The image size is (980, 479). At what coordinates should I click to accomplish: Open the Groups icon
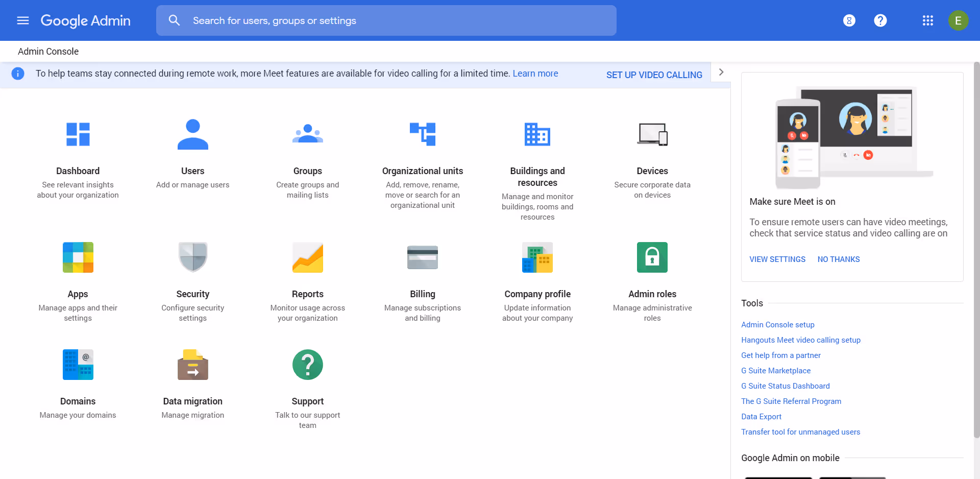click(x=308, y=134)
